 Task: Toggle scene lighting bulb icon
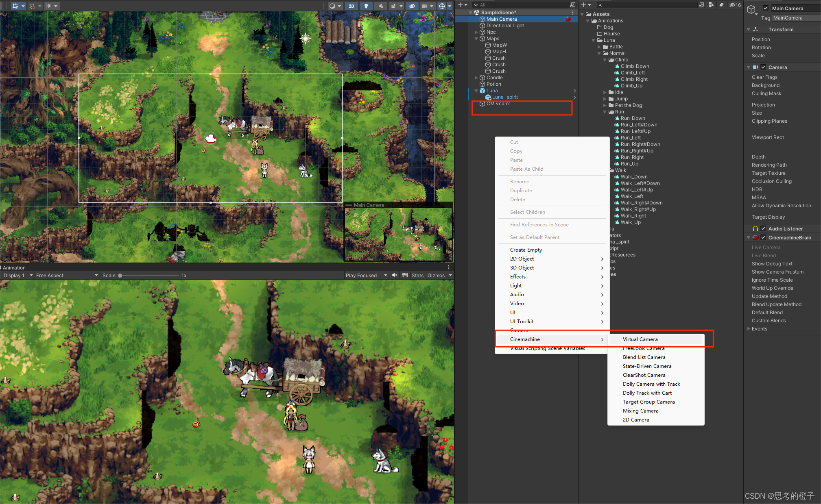click(366, 6)
